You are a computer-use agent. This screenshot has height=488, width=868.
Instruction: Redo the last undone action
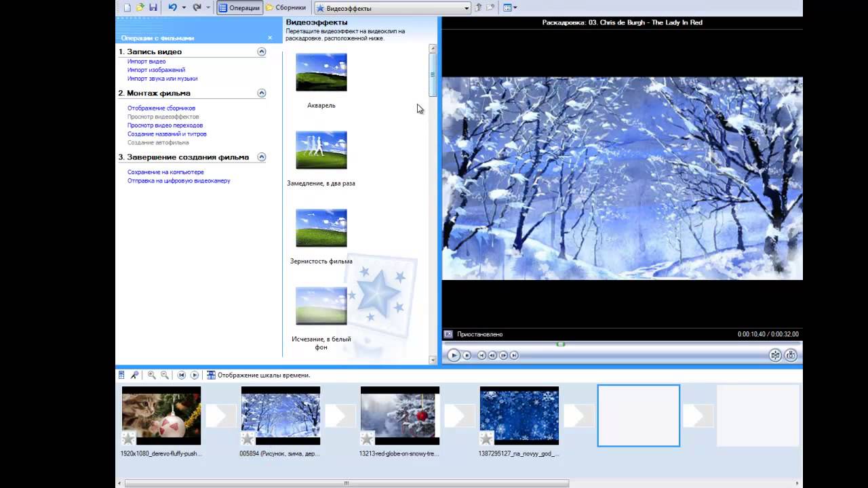pos(197,7)
